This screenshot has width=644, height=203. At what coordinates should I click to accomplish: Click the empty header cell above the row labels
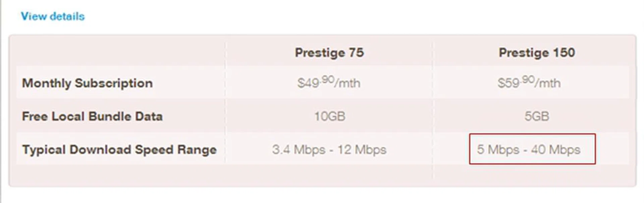121,53
